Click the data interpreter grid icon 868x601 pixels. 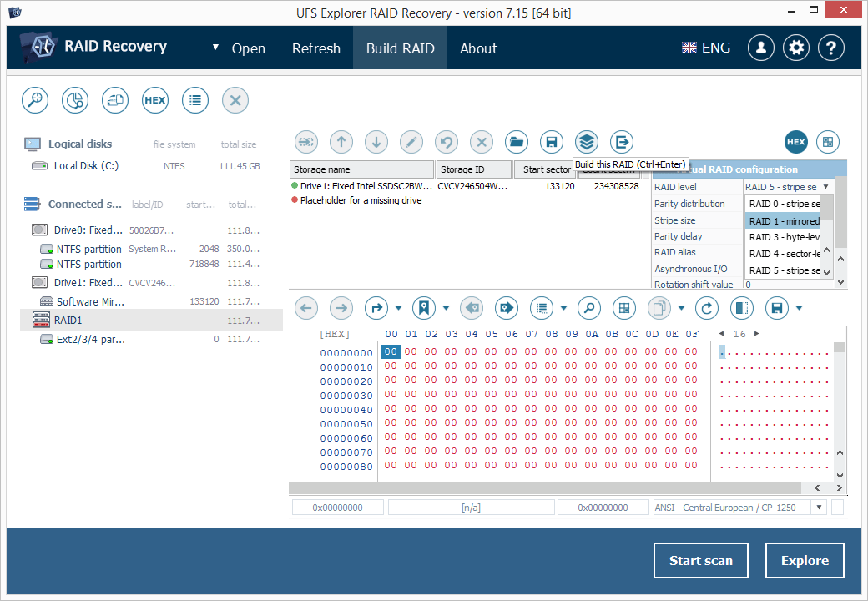[624, 308]
